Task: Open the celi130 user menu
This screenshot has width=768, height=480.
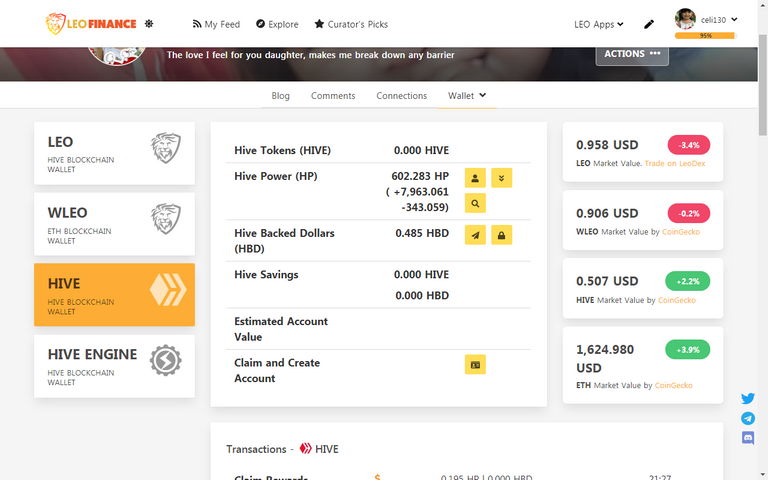Action: 719,20
